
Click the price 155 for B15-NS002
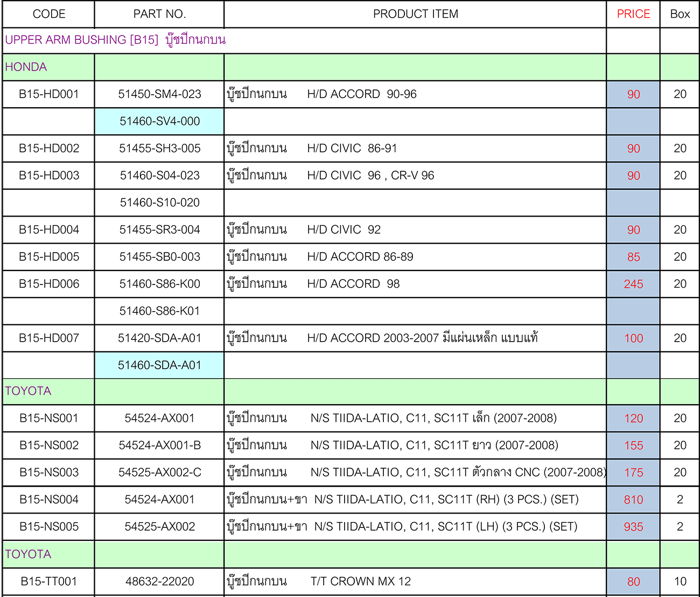[633, 446]
